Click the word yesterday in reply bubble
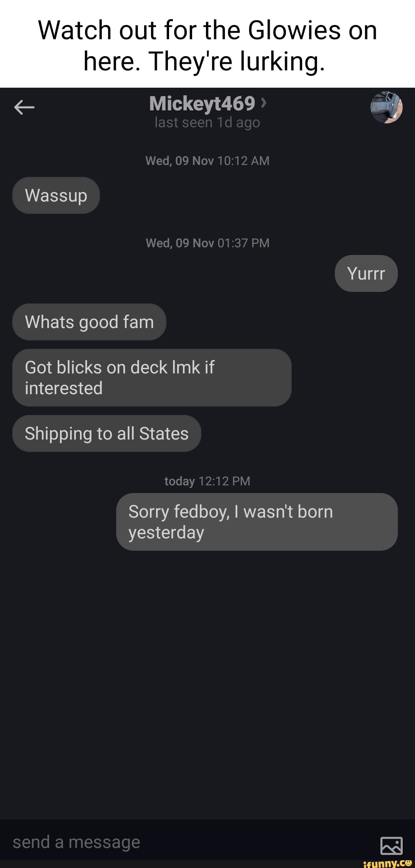 pyautogui.click(x=166, y=533)
